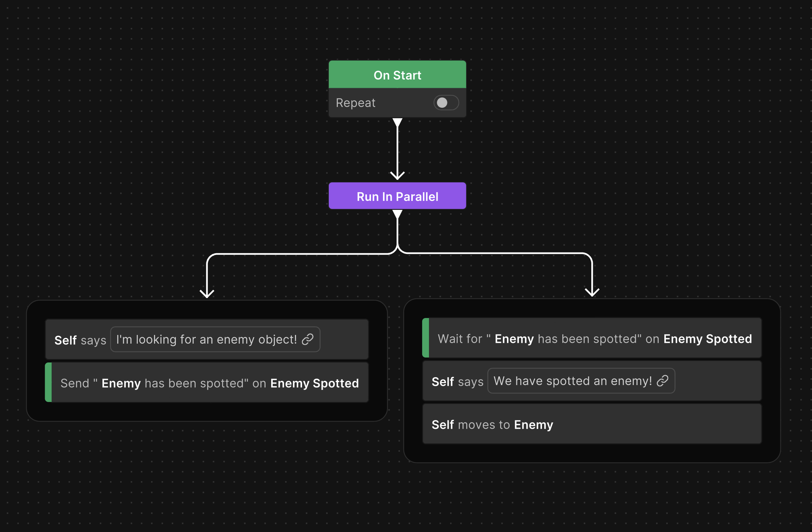Open the Enemy target selector in Self moves to Enemy
The width and height of the screenshot is (812, 532).
[x=533, y=425]
